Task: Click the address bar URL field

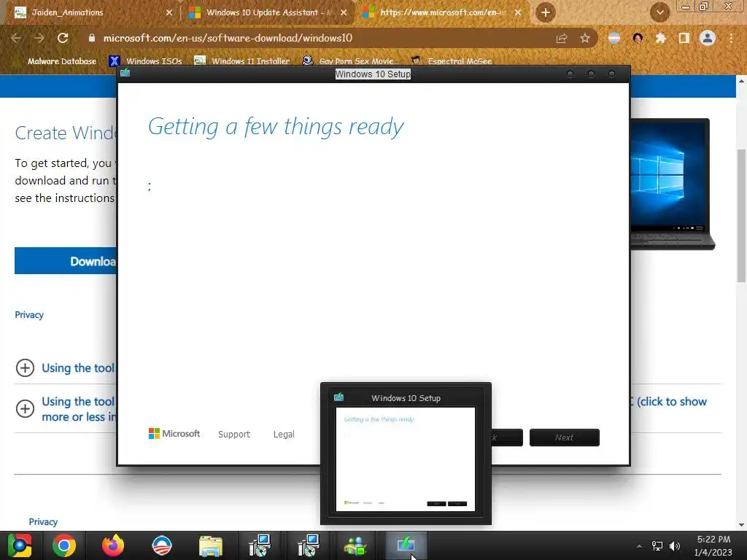Action: (x=324, y=38)
